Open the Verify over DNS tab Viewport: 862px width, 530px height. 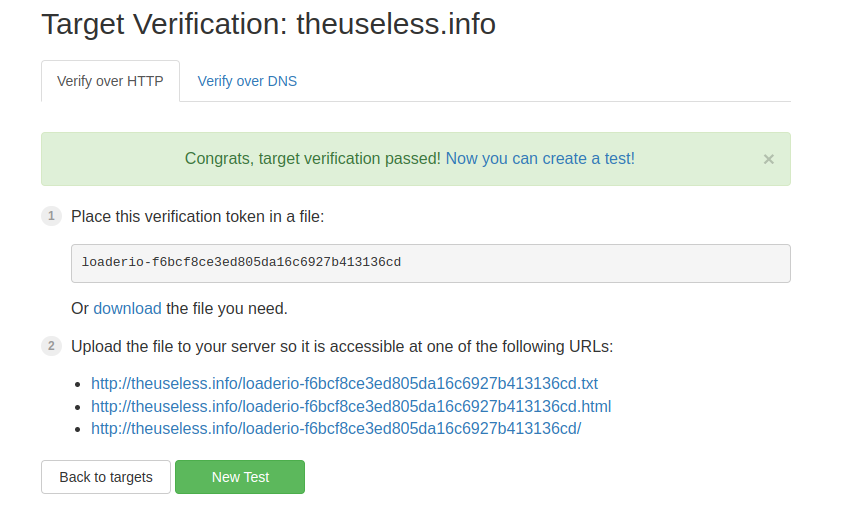247,81
